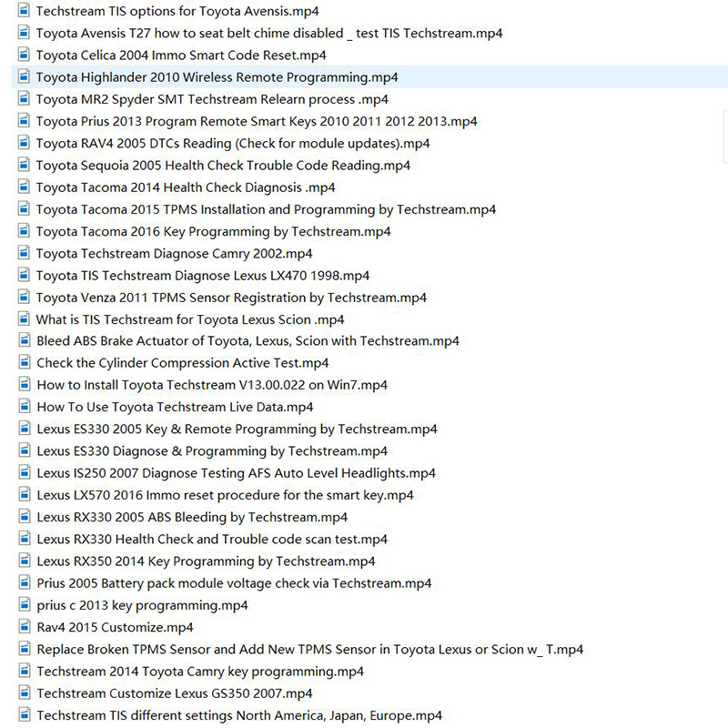Click the file icon beside Rav4 2015 Customize.mp4
The height and width of the screenshot is (728, 728).
point(24,627)
